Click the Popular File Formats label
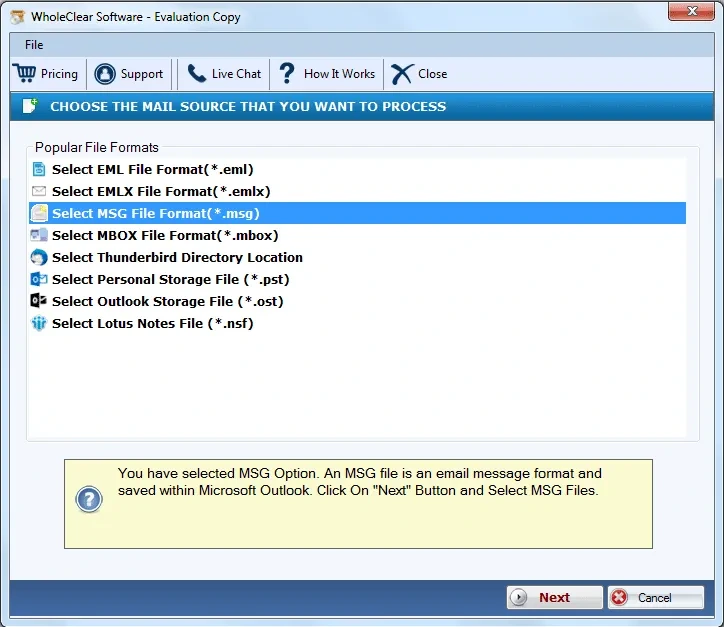 click(x=97, y=147)
